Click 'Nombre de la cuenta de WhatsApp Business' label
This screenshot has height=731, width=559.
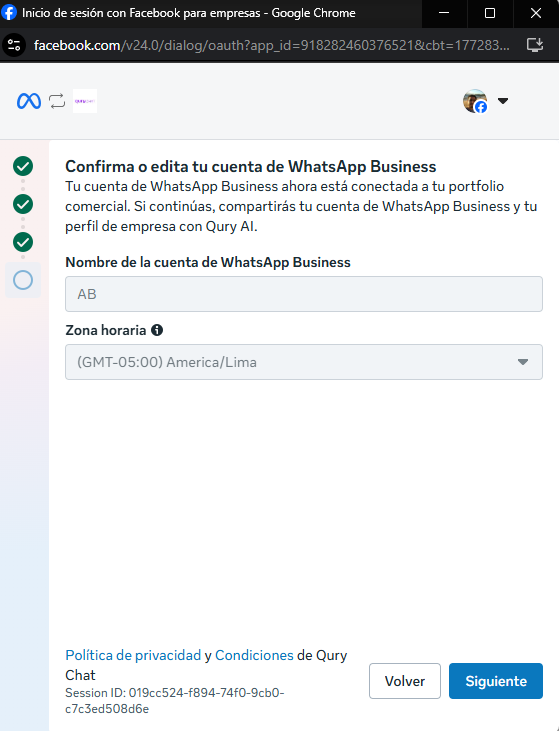point(208,262)
